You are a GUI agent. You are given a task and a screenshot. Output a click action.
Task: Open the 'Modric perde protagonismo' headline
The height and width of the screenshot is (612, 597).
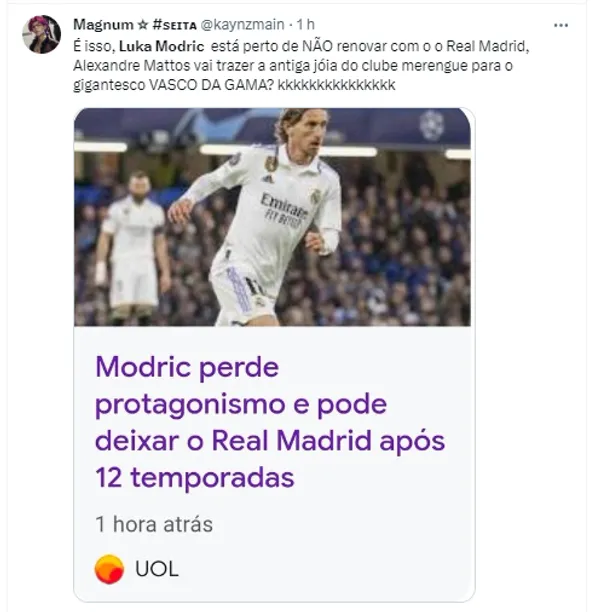[x=270, y=422]
